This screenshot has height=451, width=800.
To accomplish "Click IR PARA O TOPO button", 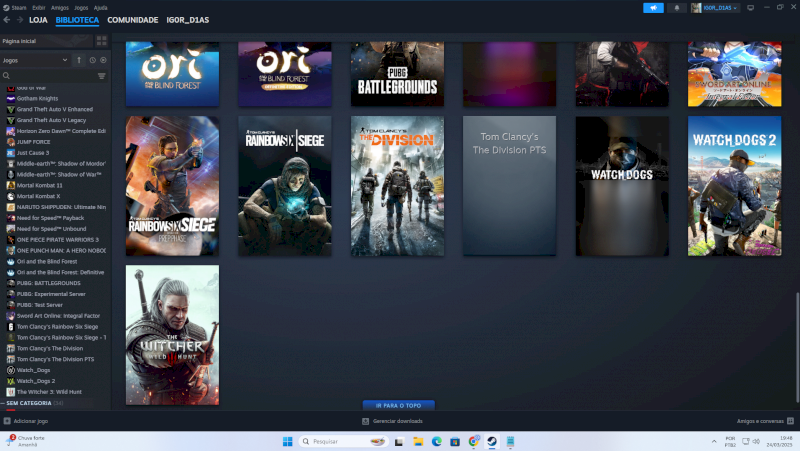I will point(398,406).
